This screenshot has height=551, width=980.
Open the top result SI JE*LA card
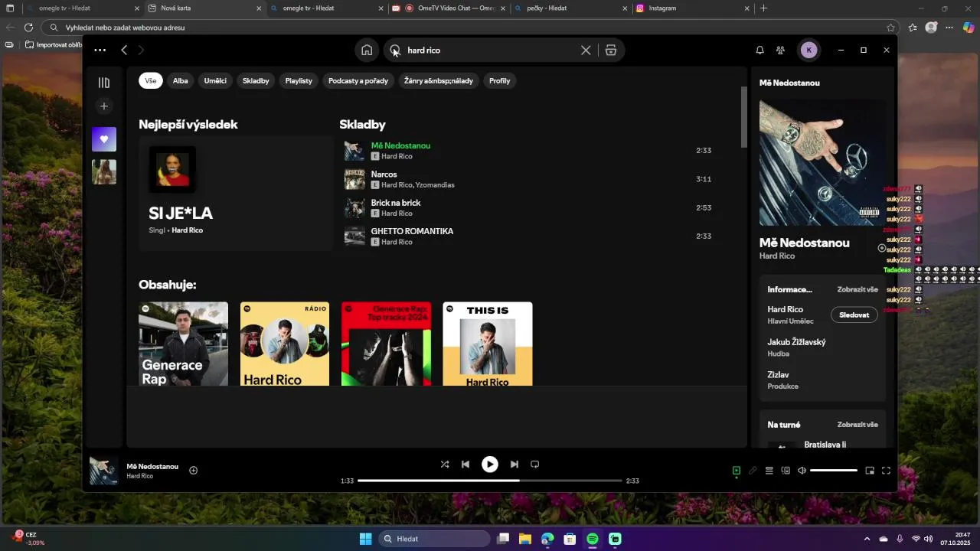(x=236, y=194)
